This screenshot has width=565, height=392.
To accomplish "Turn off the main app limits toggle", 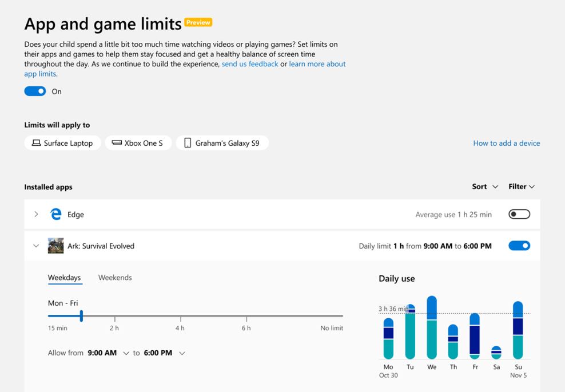I will [x=35, y=91].
